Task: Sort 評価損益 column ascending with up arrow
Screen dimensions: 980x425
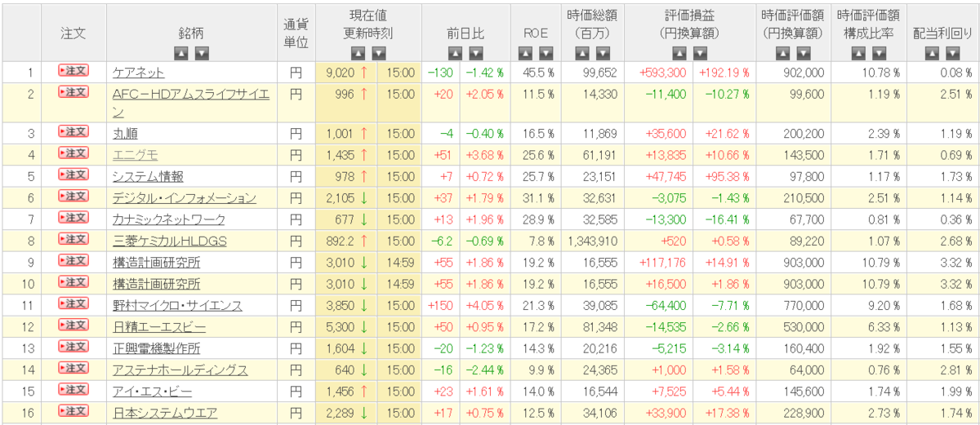Action: click(x=679, y=53)
